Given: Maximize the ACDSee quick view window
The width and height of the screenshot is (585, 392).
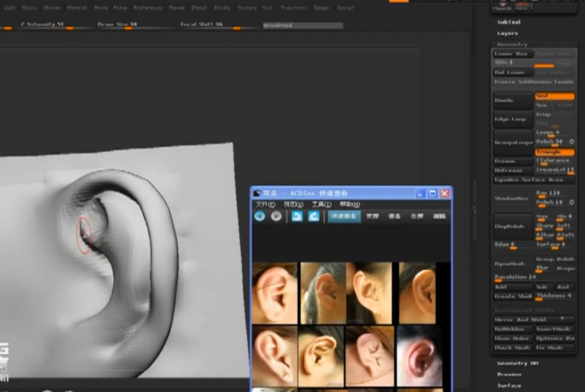Looking at the screenshot, I should point(432,193).
